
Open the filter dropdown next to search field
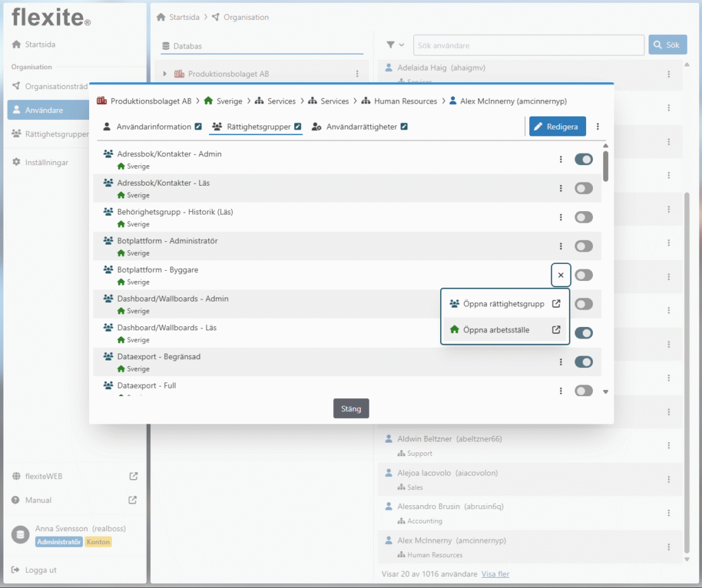(x=396, y=45)
